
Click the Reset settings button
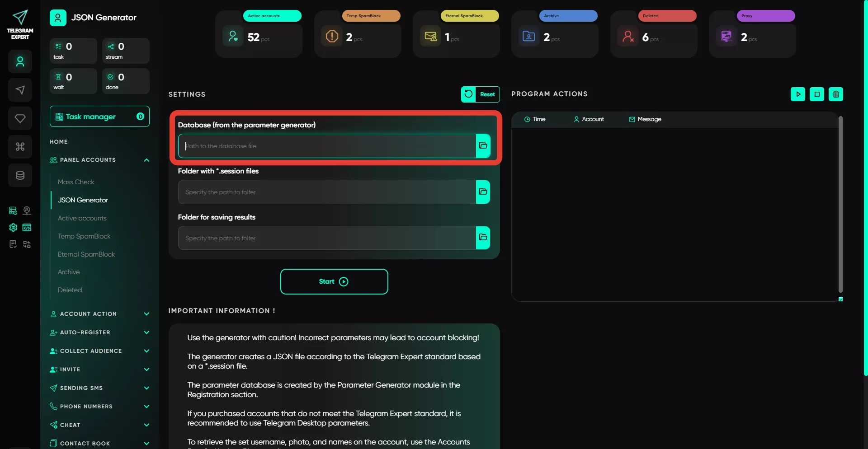pyautogui.click(x=480, y=94)
